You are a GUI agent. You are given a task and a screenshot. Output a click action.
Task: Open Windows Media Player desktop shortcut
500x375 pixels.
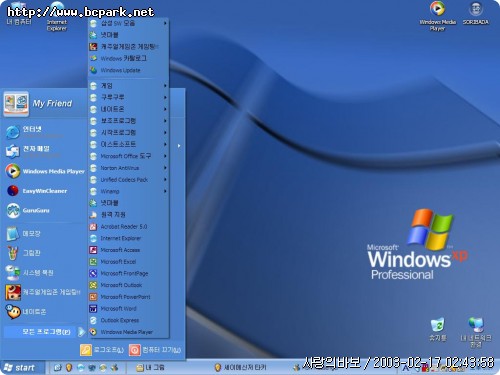437,16
